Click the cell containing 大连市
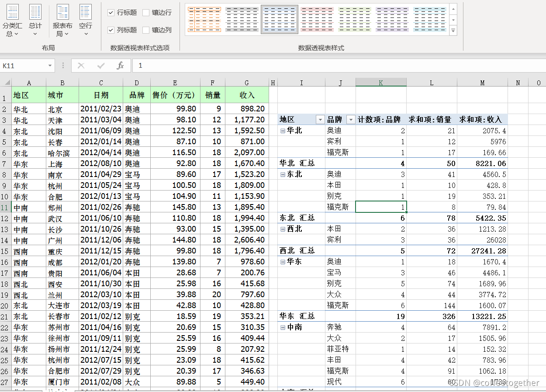546x392 pixels. coord(62,305)
